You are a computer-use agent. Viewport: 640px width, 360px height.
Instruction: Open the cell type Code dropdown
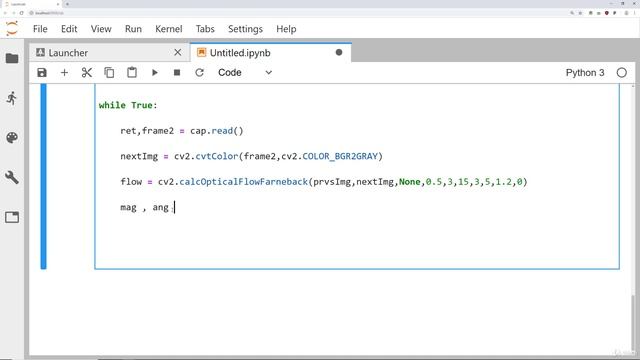[245, 73]
